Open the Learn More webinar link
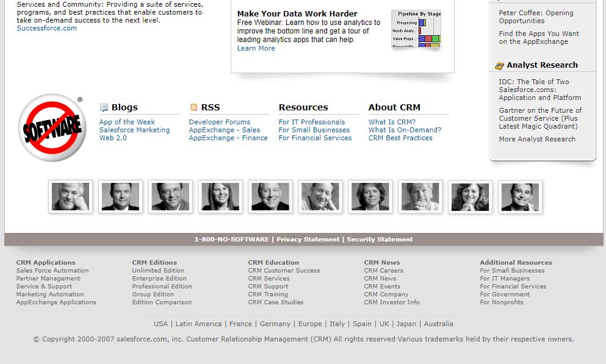 pyautogui.click(x=256, y=48)
